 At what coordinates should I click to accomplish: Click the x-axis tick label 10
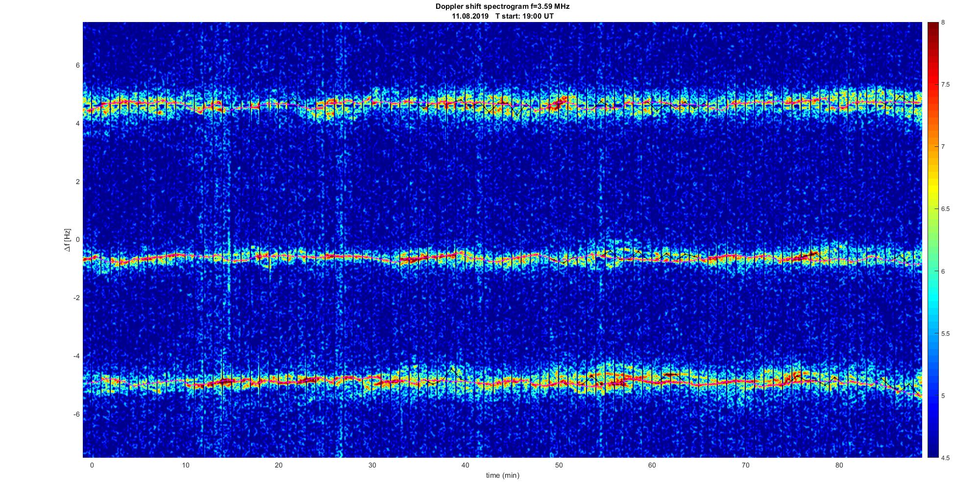click(x=185, y=465)
